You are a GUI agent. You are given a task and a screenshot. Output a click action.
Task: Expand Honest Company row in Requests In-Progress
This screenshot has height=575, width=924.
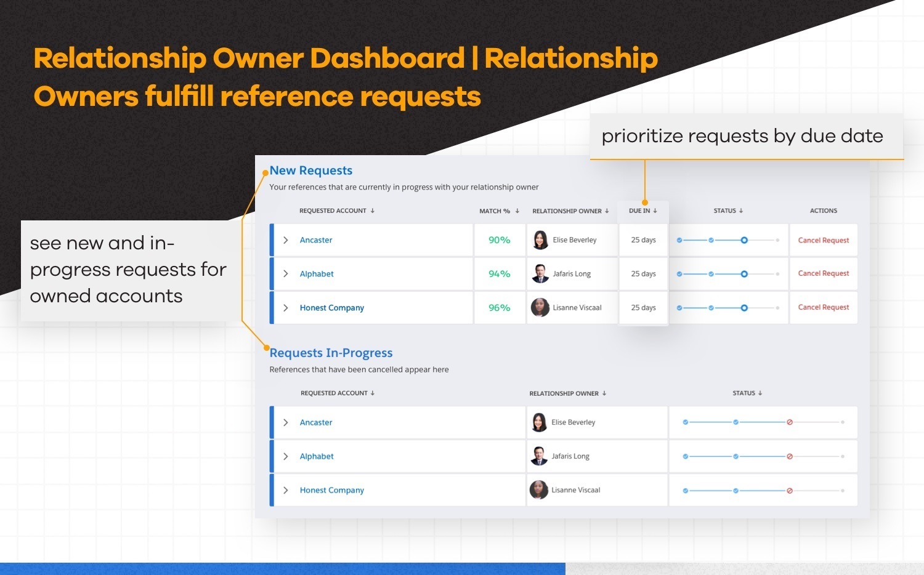click(286, 490)
